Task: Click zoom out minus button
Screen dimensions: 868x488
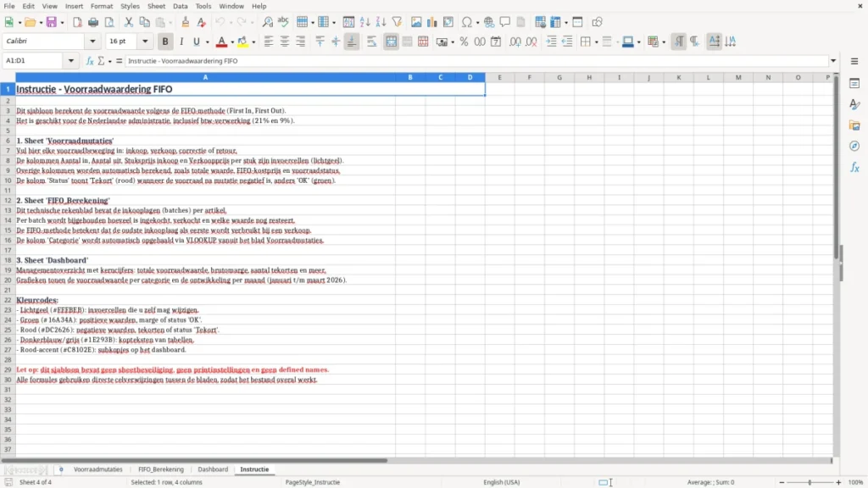Action: (x=782, y=482)
